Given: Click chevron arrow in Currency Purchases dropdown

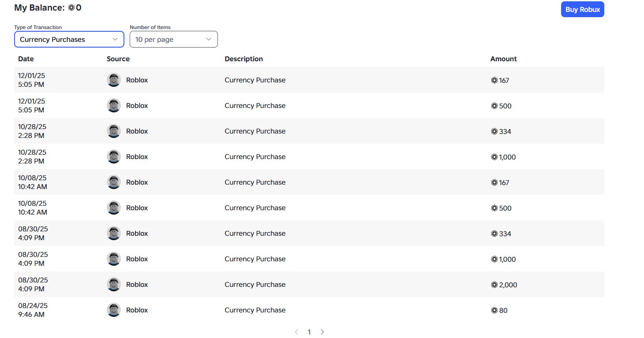Looking at the screenshot, I should click(115, 39).
